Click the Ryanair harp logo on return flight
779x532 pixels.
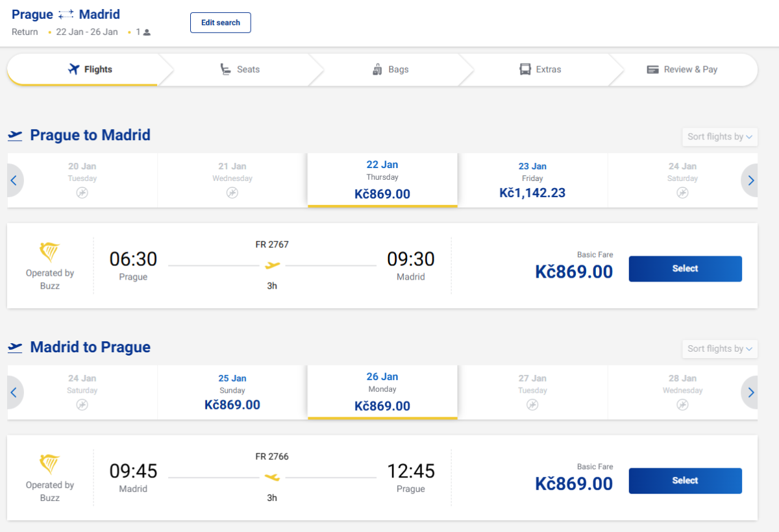click(x=50, y=465)
